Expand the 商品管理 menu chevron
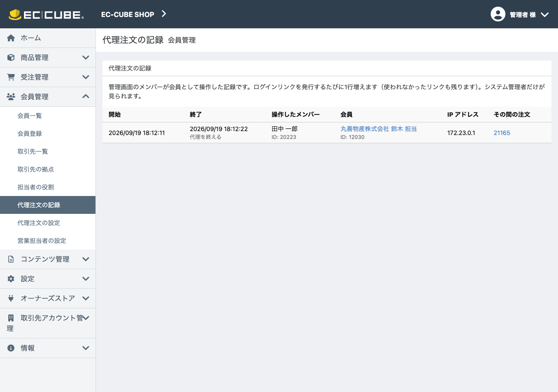Screen dimensions: 558x392 86,57
